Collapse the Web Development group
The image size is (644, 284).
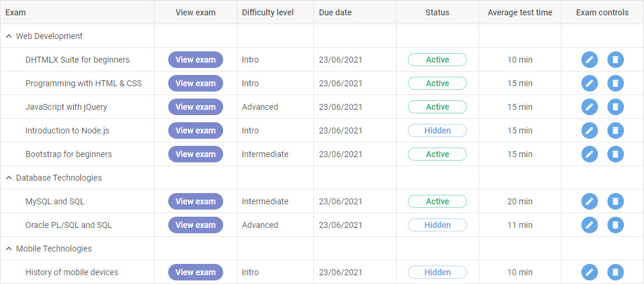point(9,36)
